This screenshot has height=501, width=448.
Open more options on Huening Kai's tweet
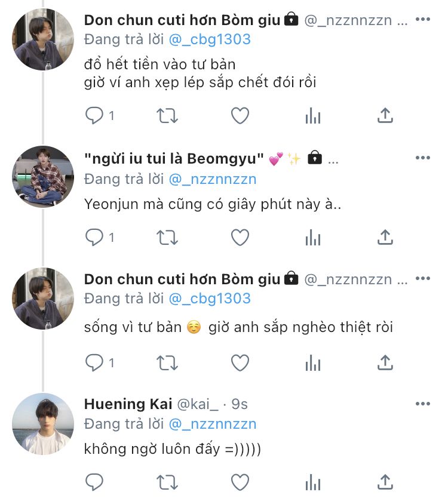(x=422, y=404)
